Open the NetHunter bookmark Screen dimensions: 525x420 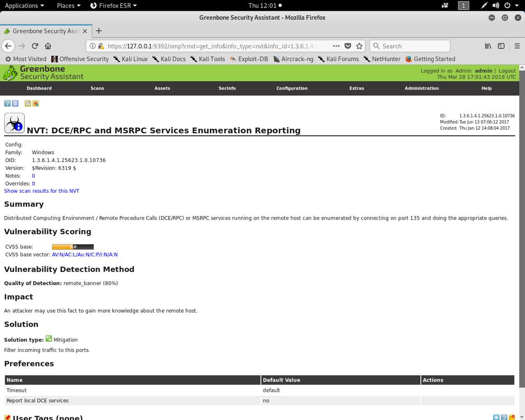point(381,59)
